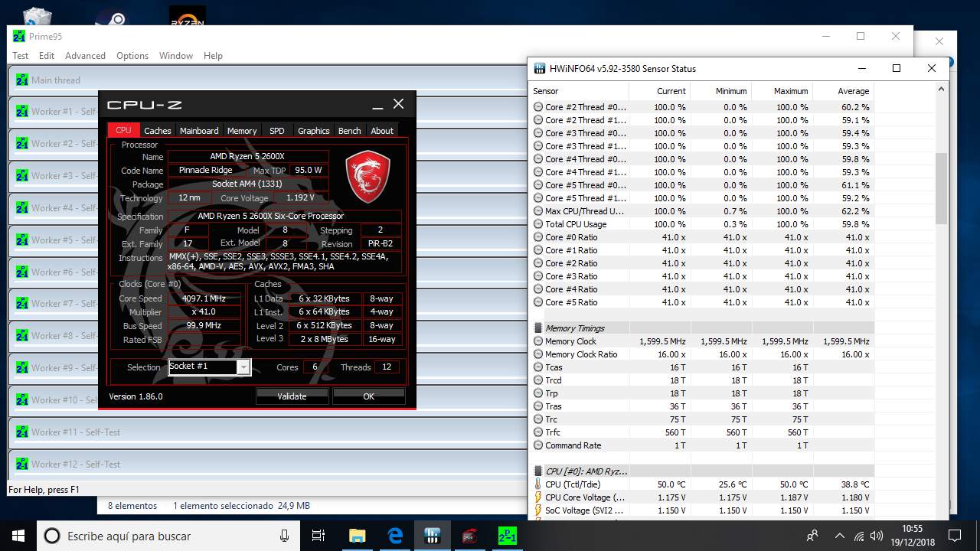The height and width of the screenshot is (551, 980).
Task: Select the 'Worker #11 - Self-Test' title in Prime95
Action: pos(76,432)
